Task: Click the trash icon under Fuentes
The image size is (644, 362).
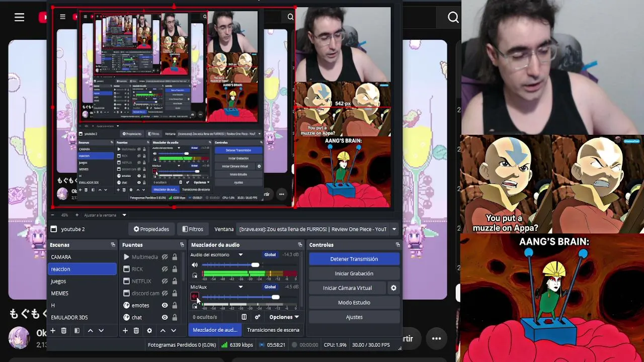Action: pos(136,330)
